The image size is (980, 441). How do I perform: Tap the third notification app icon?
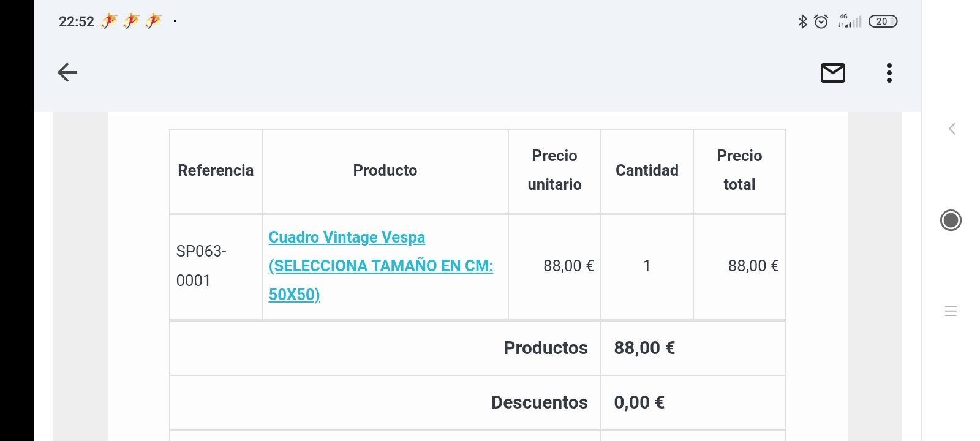click(153, 21)
